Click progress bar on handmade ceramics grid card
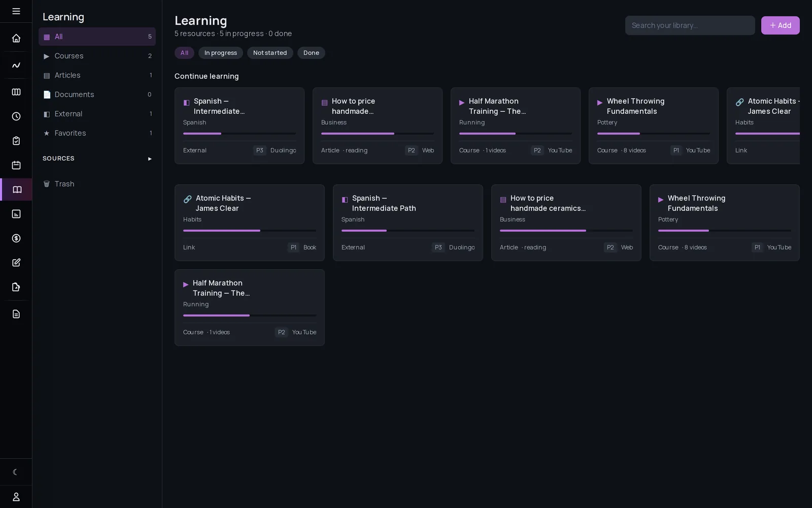Viewport: 812px width, 508px height. (566, 231)
